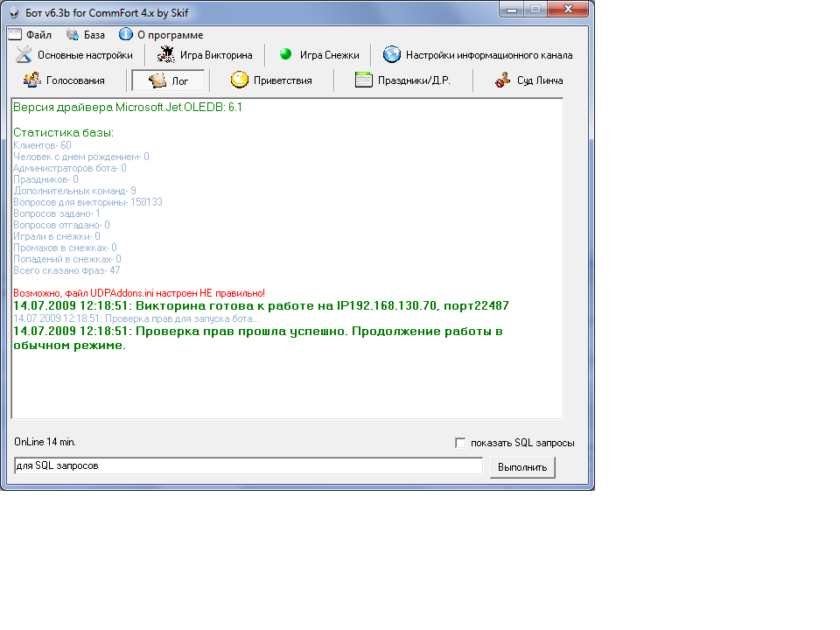Image resolution: width=840 pixels, height=630 pixels.
Task: Click the wrench icon for Основные настройки
Action: 24,54
